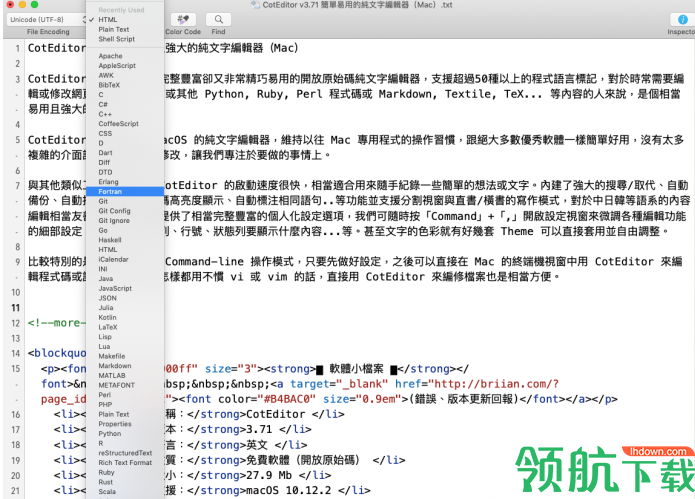
Task: Click "macOS 10.12.2" on line 21
Action: point(288,491)
